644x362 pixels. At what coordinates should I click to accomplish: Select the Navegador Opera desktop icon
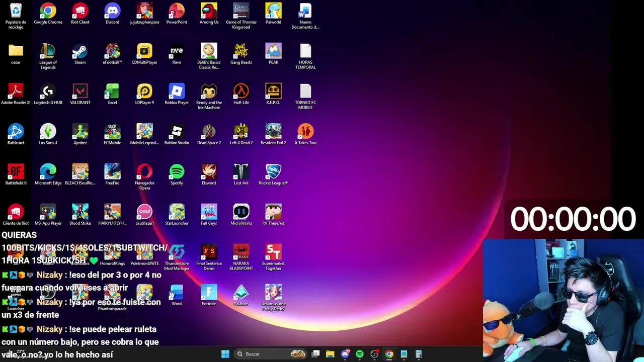(x=144, y=177)
